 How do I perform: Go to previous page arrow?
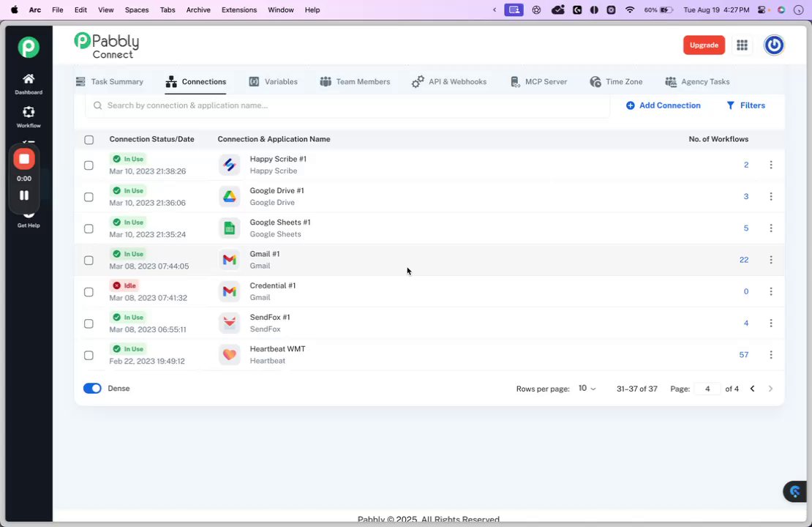[x=753, y=389]
